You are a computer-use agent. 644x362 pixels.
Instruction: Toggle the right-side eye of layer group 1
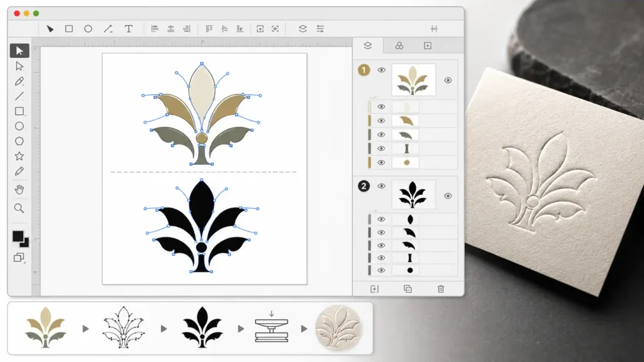pos(448,80)
